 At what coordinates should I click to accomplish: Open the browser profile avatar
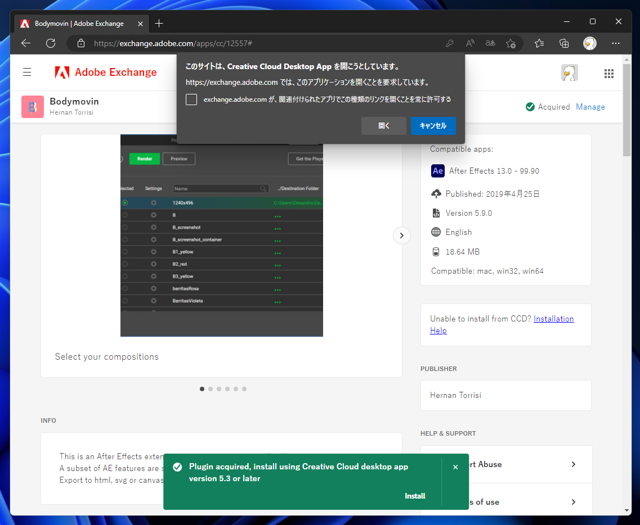pyautogui.click(x=589, y=43)
